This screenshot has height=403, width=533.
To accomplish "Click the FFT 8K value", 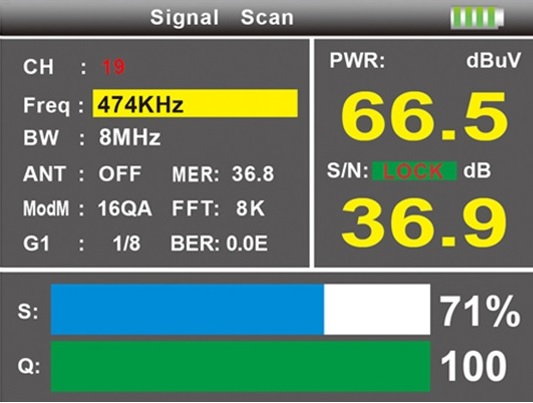I will point(218,208).
